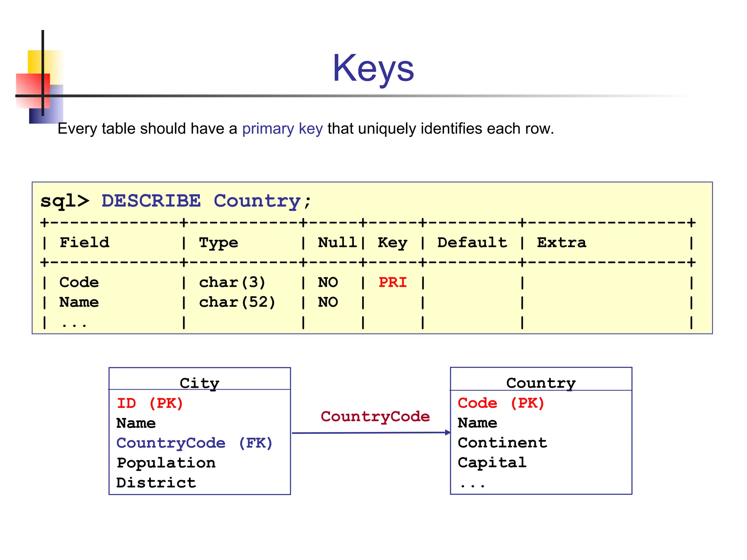Click CountryCode (FK) in City box

pyautogui.click(x=194, y=443)
